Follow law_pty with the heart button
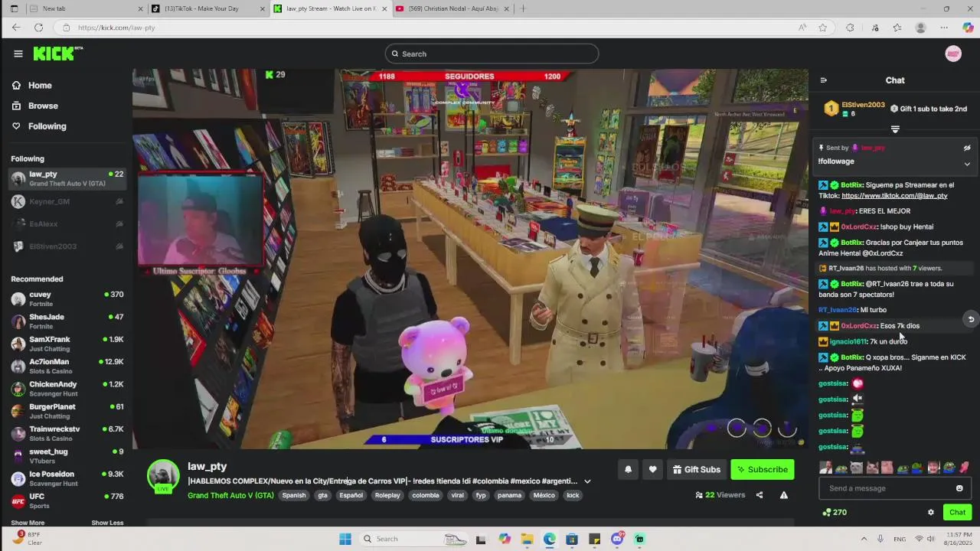Image resolution: width=980 pixels, height=551 pixels. point(652,470)
